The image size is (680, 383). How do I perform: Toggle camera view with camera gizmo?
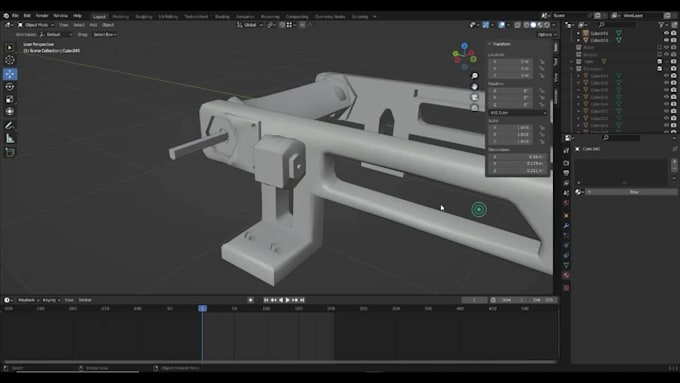[475, 97]
